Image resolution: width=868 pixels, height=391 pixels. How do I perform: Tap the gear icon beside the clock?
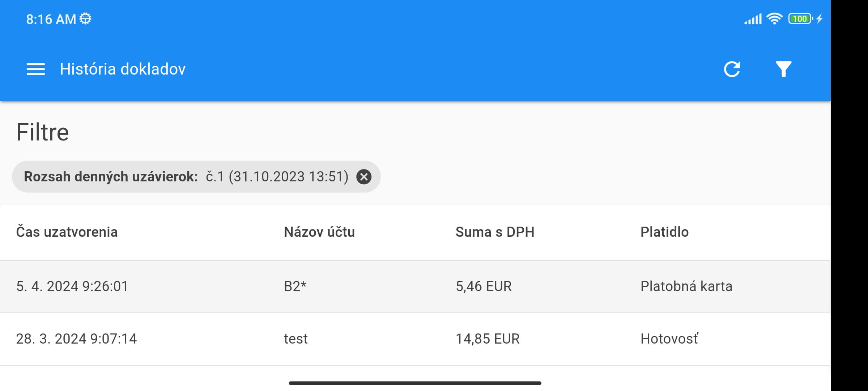[85, 18]
